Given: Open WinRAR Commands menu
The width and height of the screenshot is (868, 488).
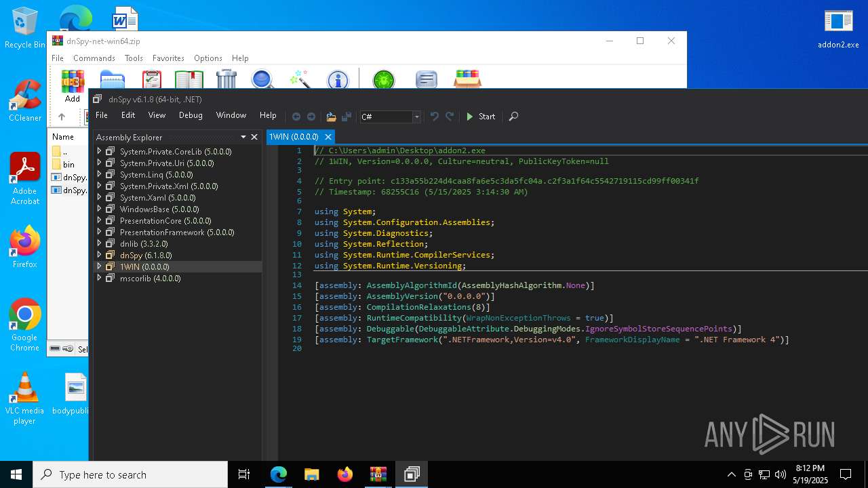Looking at the screenshot, I should coord(94,58).
